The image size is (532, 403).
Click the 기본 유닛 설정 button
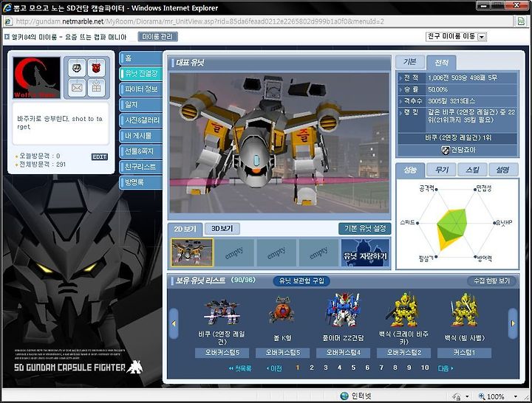click(x=365, y=229)
